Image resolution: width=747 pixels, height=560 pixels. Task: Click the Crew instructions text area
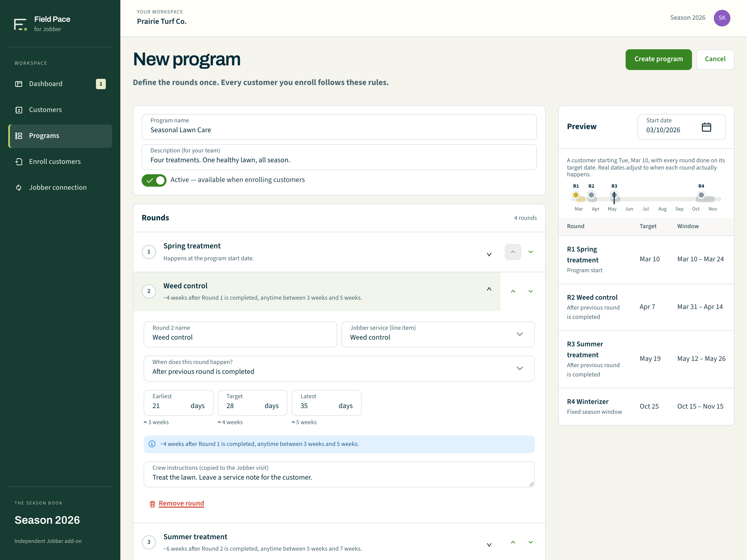pyautogui.click(x=339, y=474)
